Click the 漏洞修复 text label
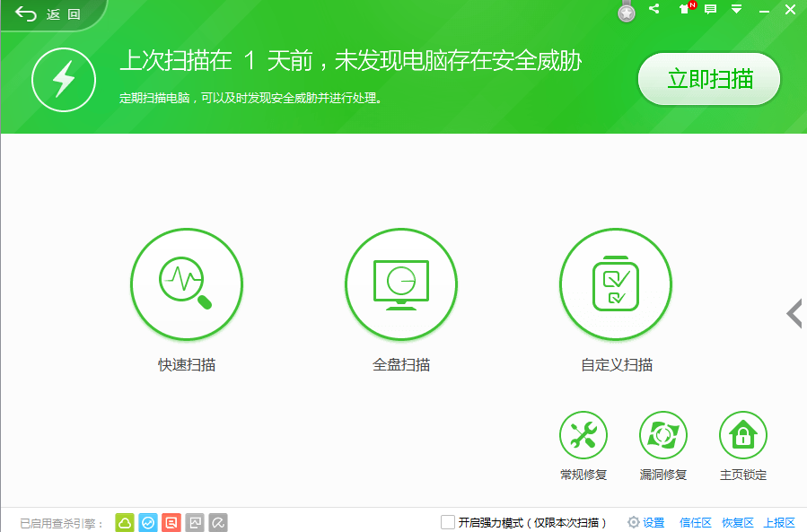 (x=662, y=475)
